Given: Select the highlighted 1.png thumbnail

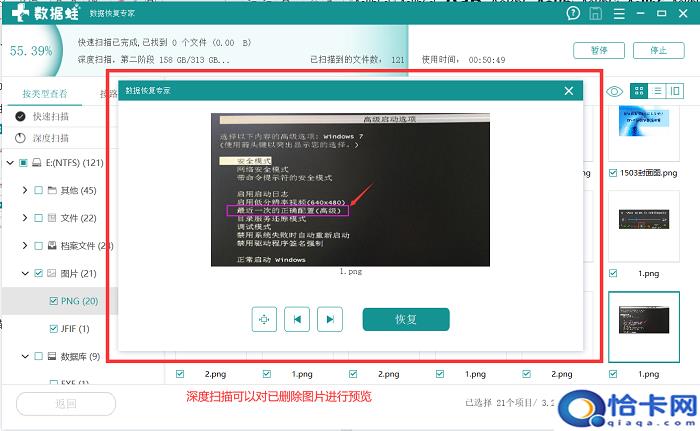Looking at the screenshot, I should click(643, 325).
